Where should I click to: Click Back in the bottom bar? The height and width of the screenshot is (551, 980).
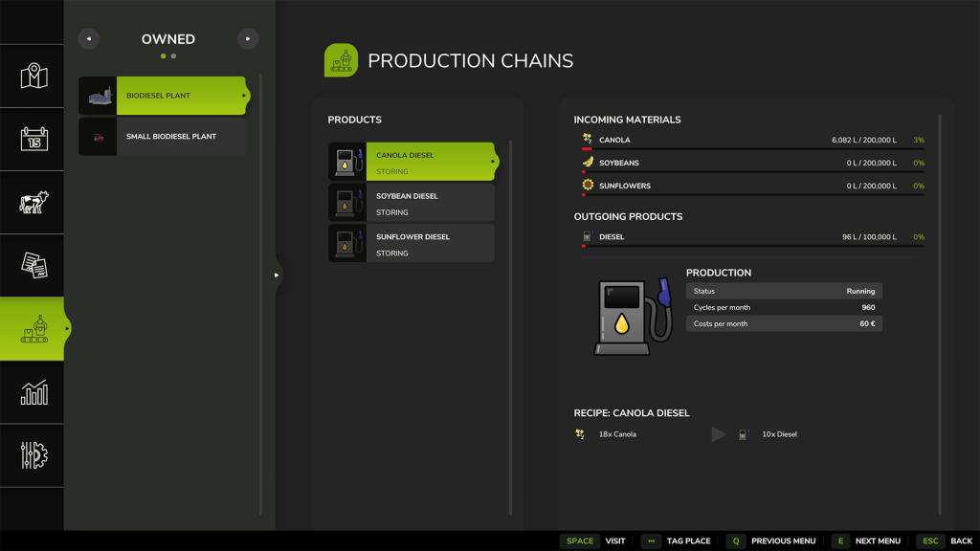point(960,540)
